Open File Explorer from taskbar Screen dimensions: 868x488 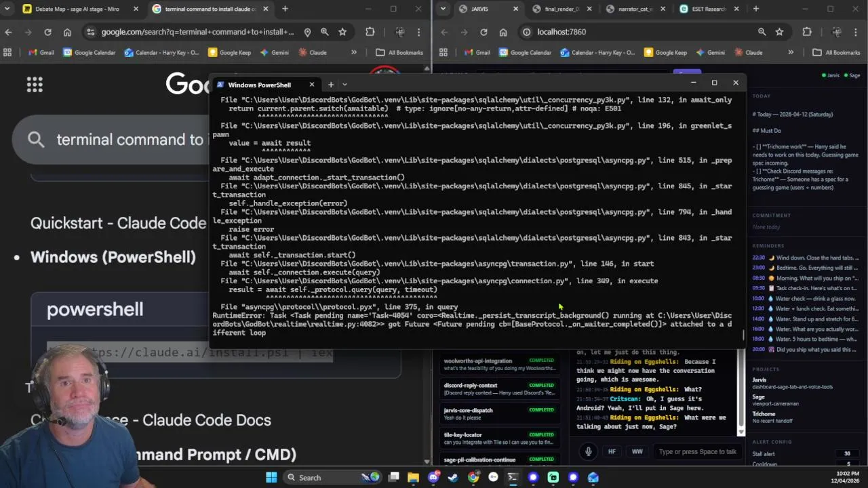tap(413, 477)
